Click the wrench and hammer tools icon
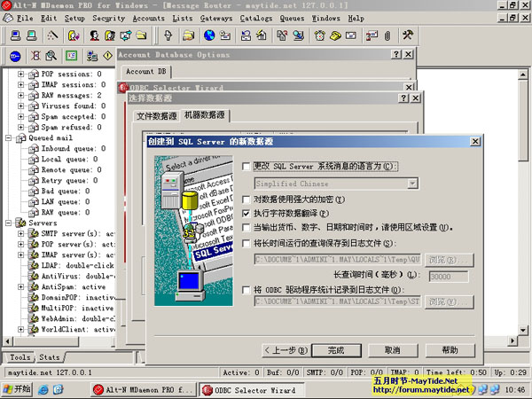The width and height of the screenshot is (532, 399). (409, 36)
